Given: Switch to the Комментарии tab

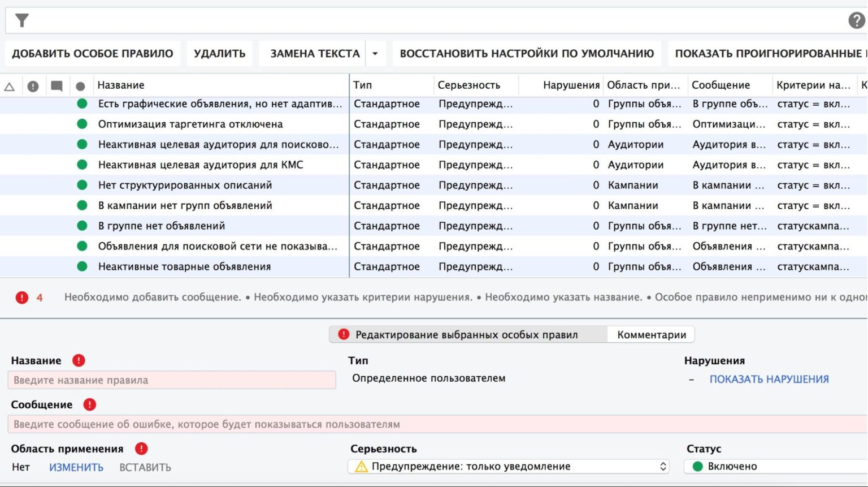Looking at the screenshot, I should 650,334.
